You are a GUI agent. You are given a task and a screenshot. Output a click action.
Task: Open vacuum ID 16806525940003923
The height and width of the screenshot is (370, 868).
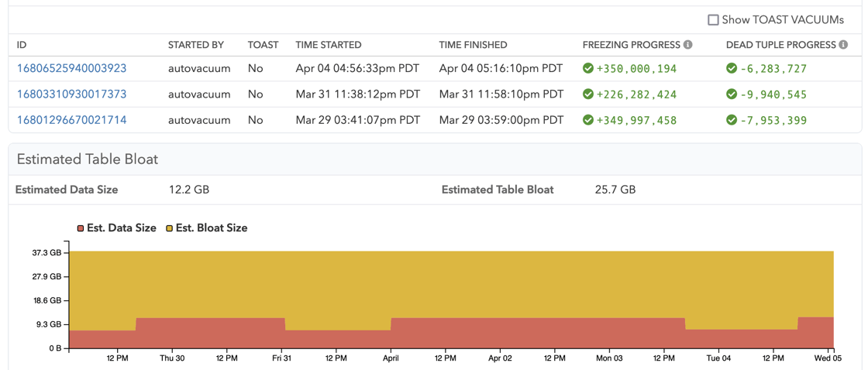coord(72,69)
